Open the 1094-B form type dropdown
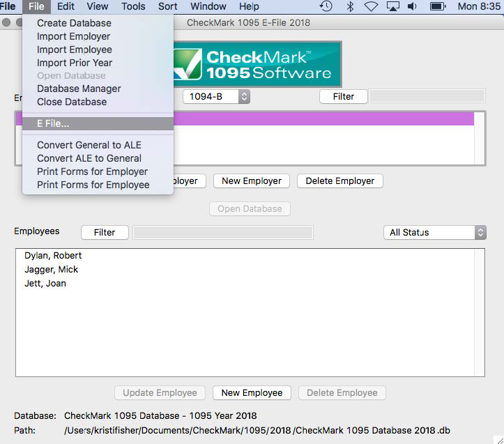The width and height of the screenshot is (504, 444). point(216,97)
